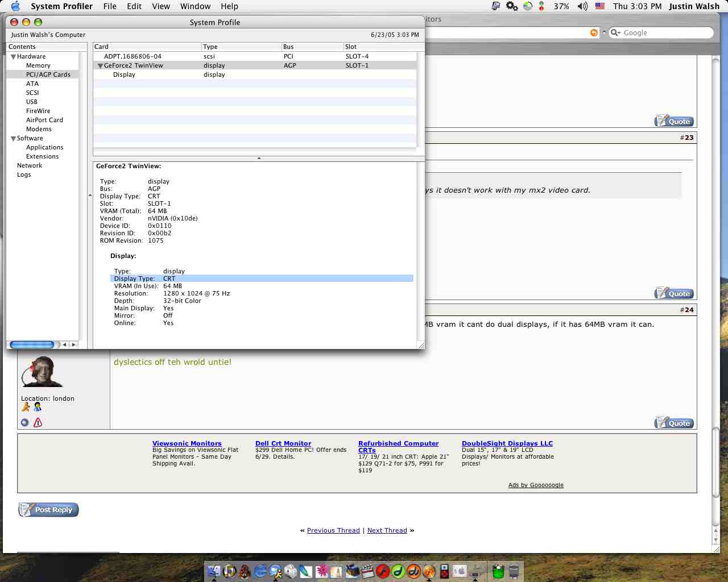728x582 pixels.
Task: Select Applications under Software
Action: [x=44, y=147]
